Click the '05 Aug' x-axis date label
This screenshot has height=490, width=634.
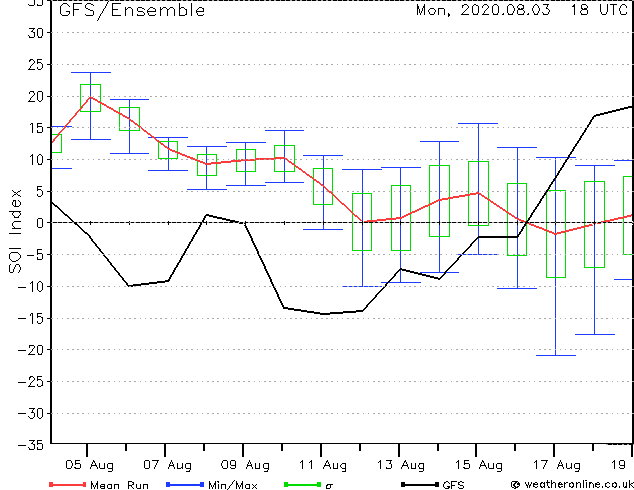coord(89,465)
